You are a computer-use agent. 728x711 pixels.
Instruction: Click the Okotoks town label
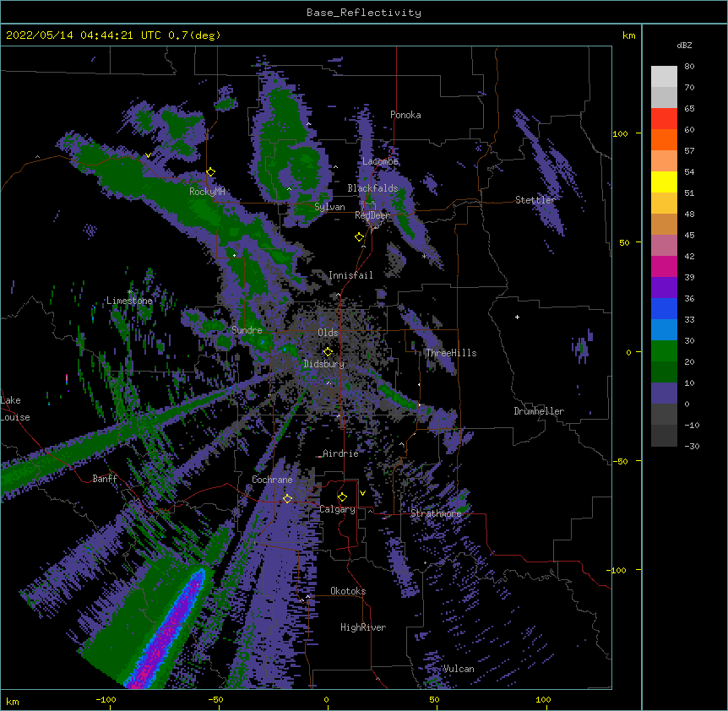pyautogui.click(x=348, y=591)
